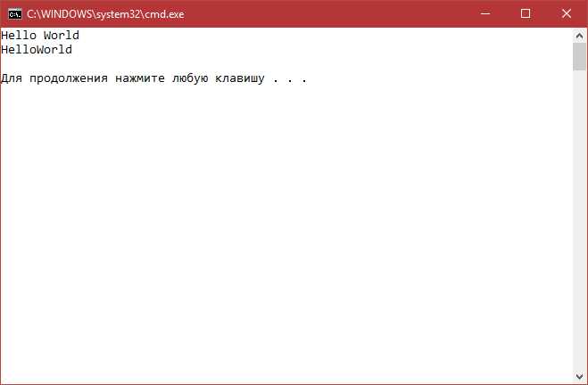Close the cmd.exe console window
The height and width of the screenshot is (385, 588).
tap(567, 14)
